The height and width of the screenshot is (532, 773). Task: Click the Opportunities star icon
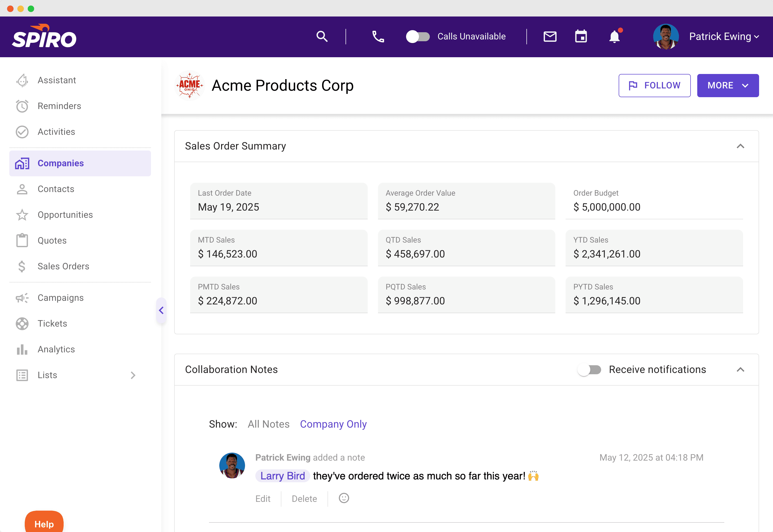(22, 215)
